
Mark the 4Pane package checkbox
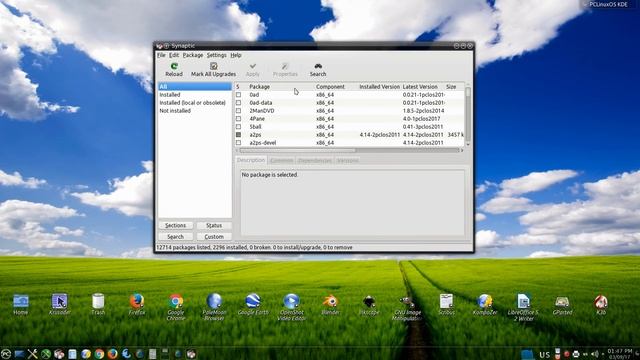[238, 119]
